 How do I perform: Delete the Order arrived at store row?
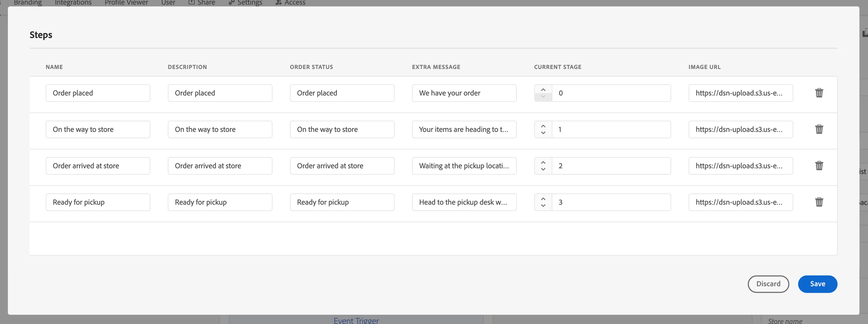[x=819, y=166]
